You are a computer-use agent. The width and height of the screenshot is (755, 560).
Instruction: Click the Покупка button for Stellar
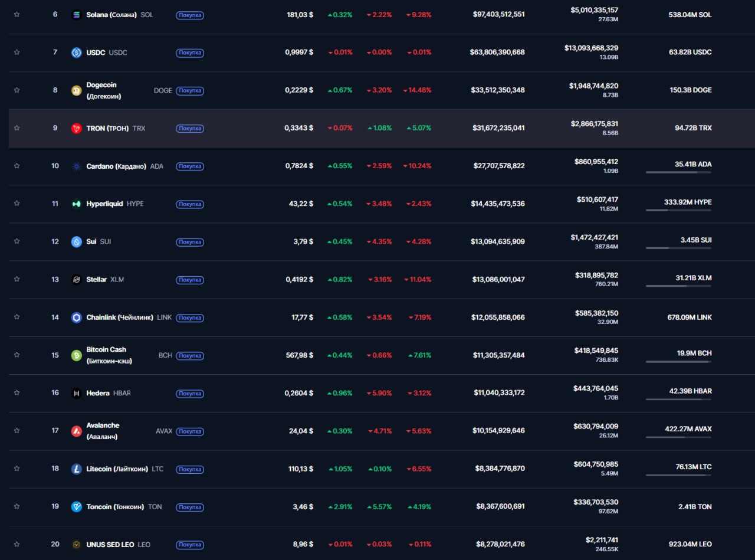pyautogui.click(x=190, y=280)
